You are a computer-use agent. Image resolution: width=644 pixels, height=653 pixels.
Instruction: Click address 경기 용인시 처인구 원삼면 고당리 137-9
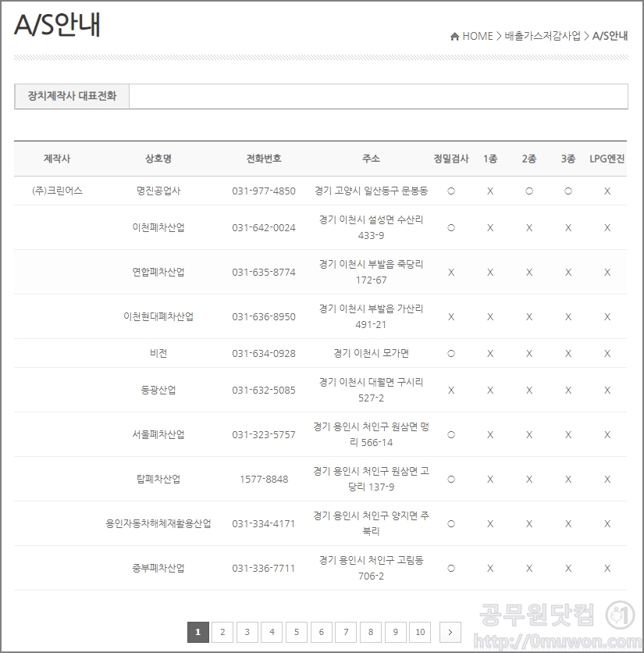pyautogui.click(x=371, y=479)
